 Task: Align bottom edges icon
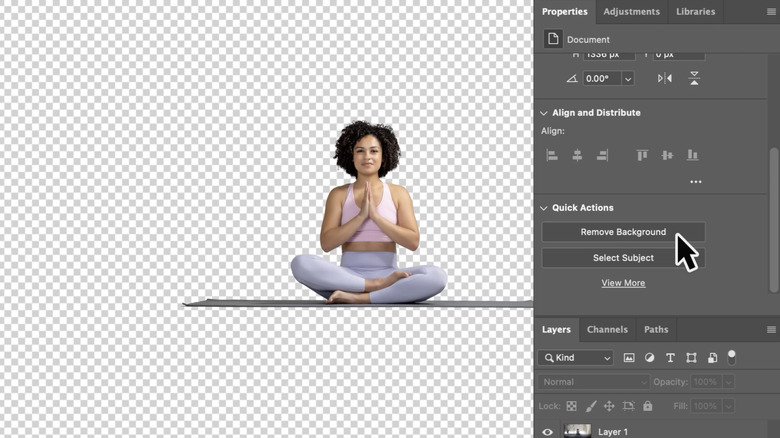pyautogui.click(x=692, y=155)
